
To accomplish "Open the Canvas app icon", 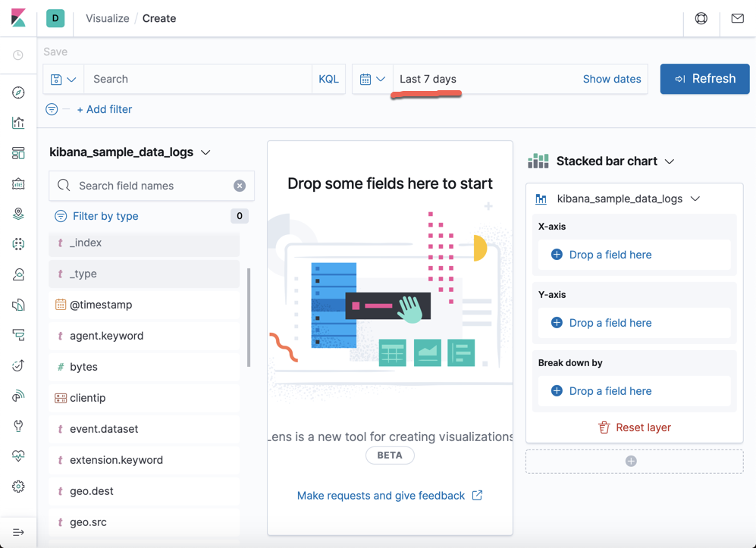I will pyautogui.click(x=18, y=183).
